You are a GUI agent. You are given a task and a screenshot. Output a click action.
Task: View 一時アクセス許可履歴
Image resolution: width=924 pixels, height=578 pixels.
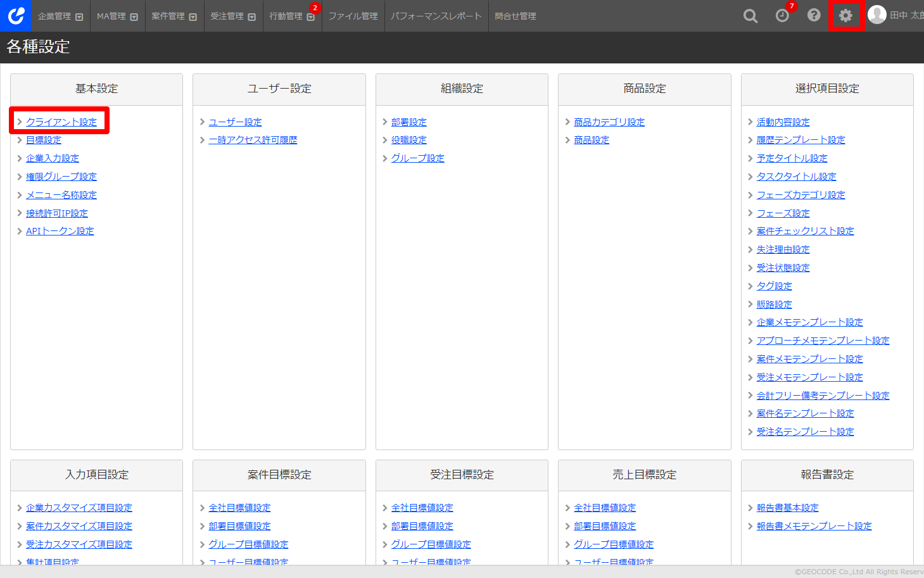click(x=253, y=140)
